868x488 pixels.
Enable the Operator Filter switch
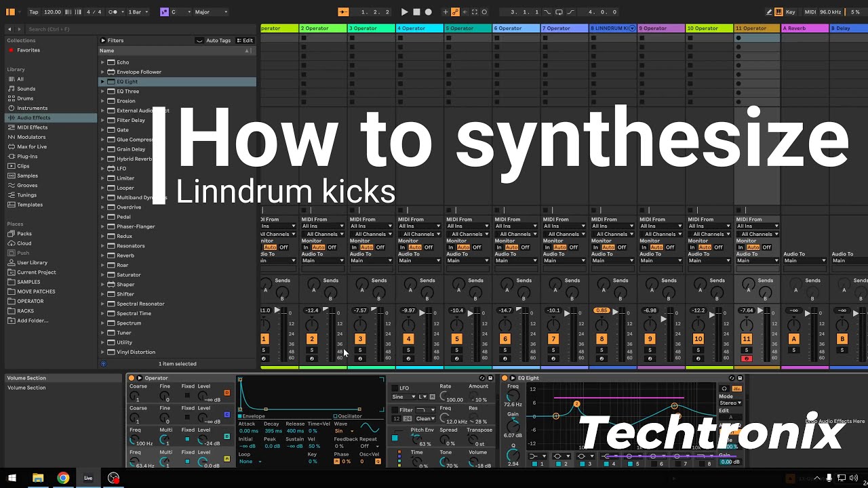point(395,410)
